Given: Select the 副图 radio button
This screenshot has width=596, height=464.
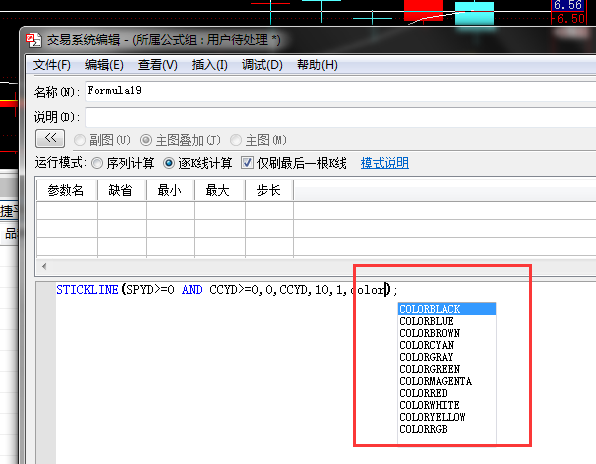Looking at the screenshot, I should [80, 140].
